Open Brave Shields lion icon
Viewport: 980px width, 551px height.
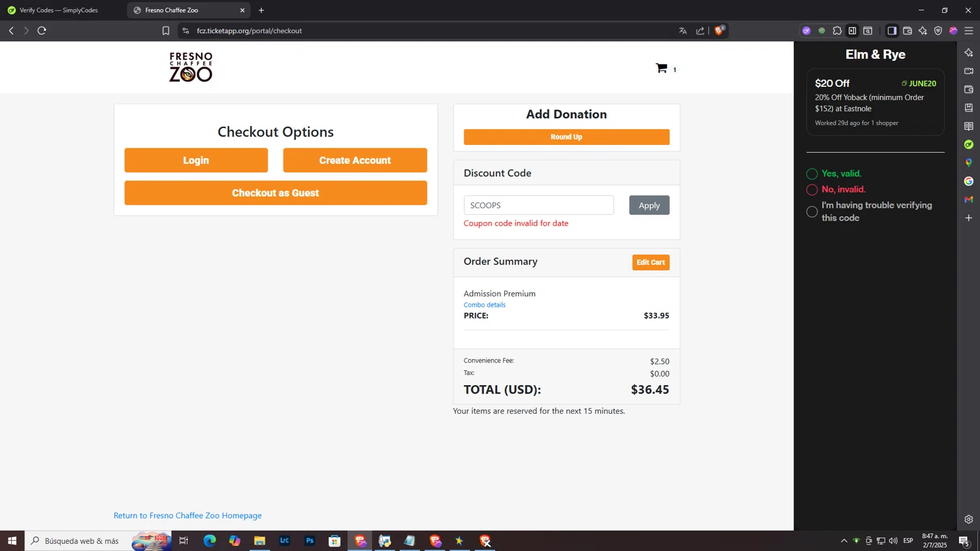coord(719,30)
